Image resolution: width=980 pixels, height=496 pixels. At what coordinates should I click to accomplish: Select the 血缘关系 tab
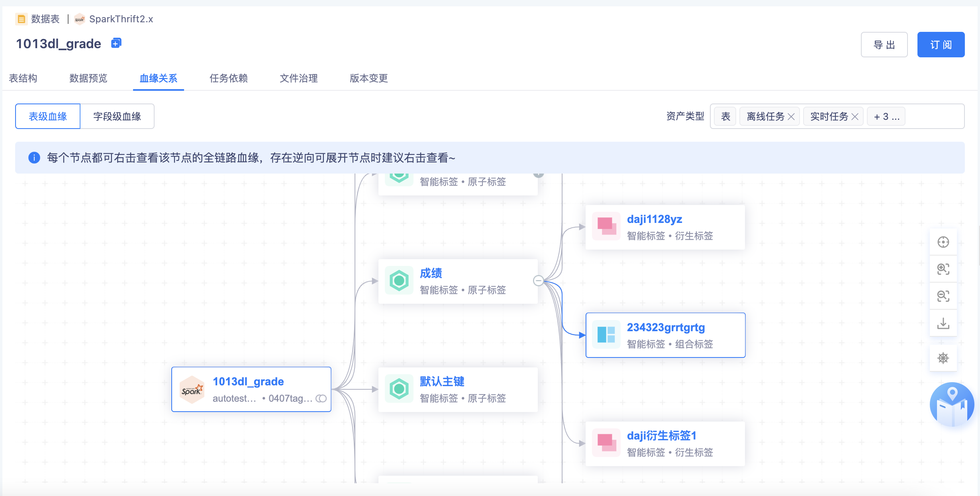click(x=159, y=78)
